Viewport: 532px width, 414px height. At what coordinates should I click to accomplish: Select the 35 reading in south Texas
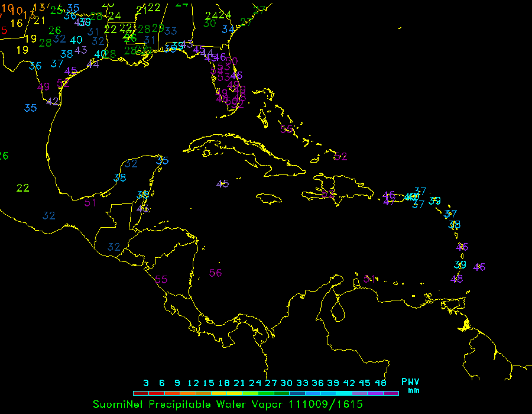[31, 108]
